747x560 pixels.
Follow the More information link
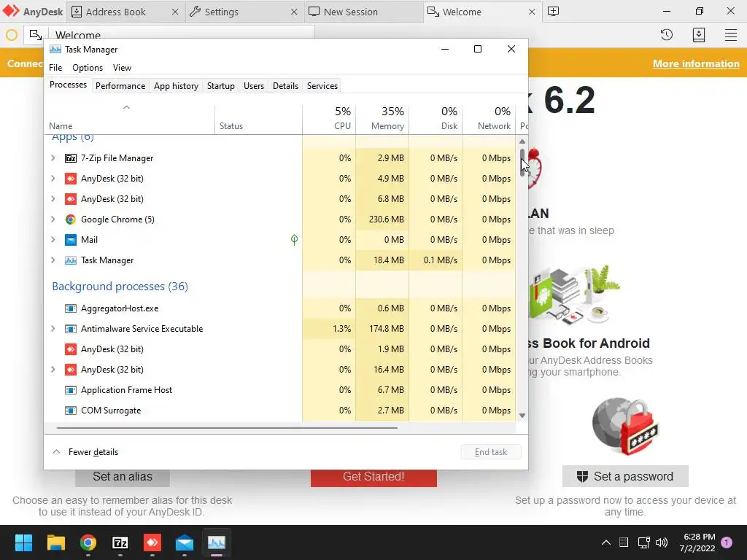click(696, 64)
